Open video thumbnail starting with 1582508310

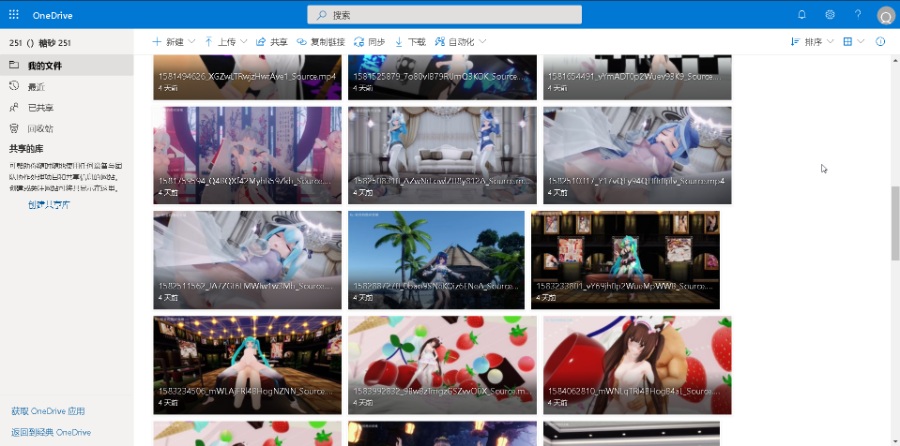click(442, 155)
